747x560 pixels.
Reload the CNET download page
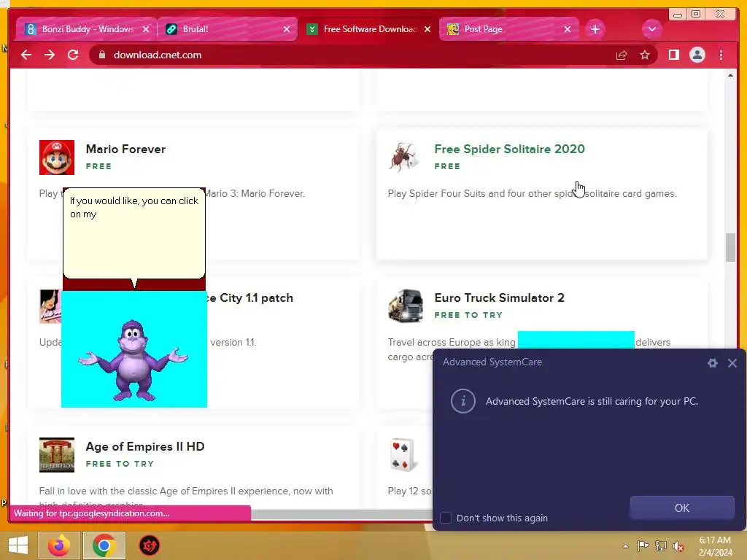73,55
